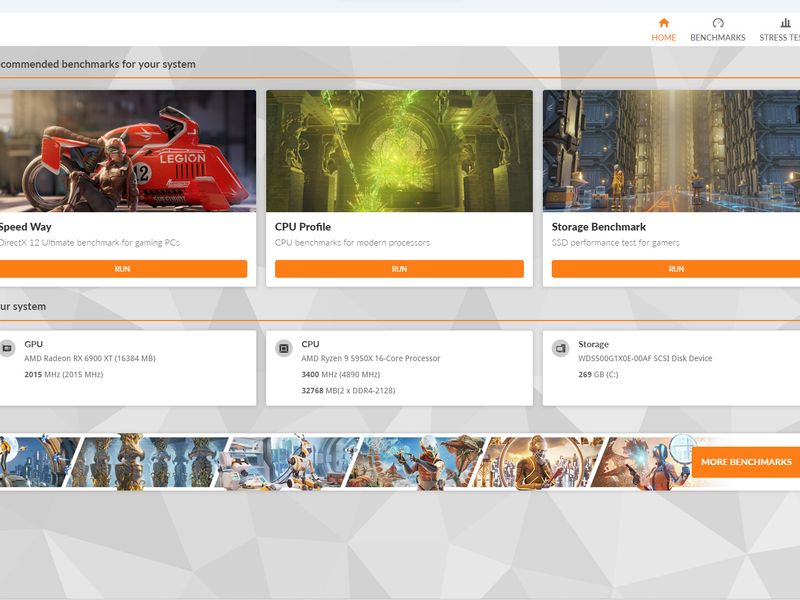Click 'CPU benchmarks for modern processors'

click(352, 243)
